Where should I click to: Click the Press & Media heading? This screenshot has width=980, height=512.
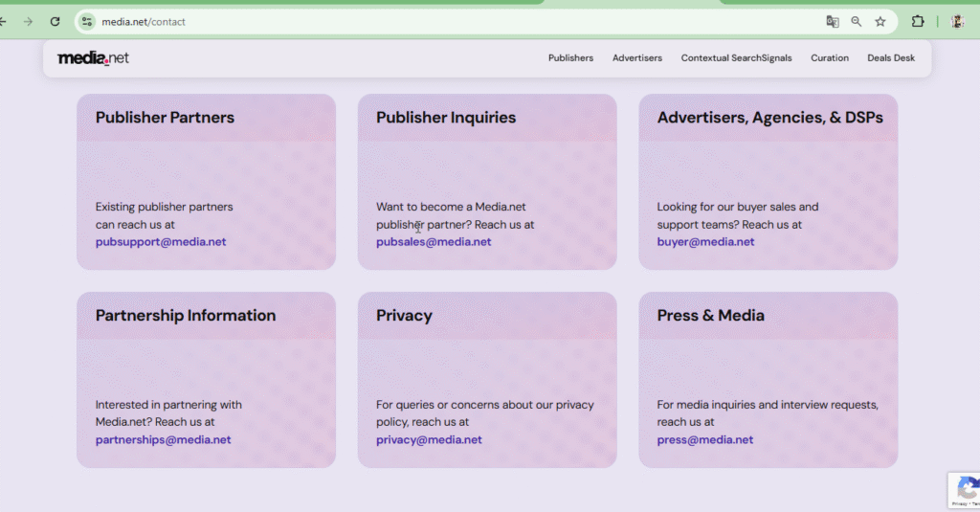(x=711, y=315)
